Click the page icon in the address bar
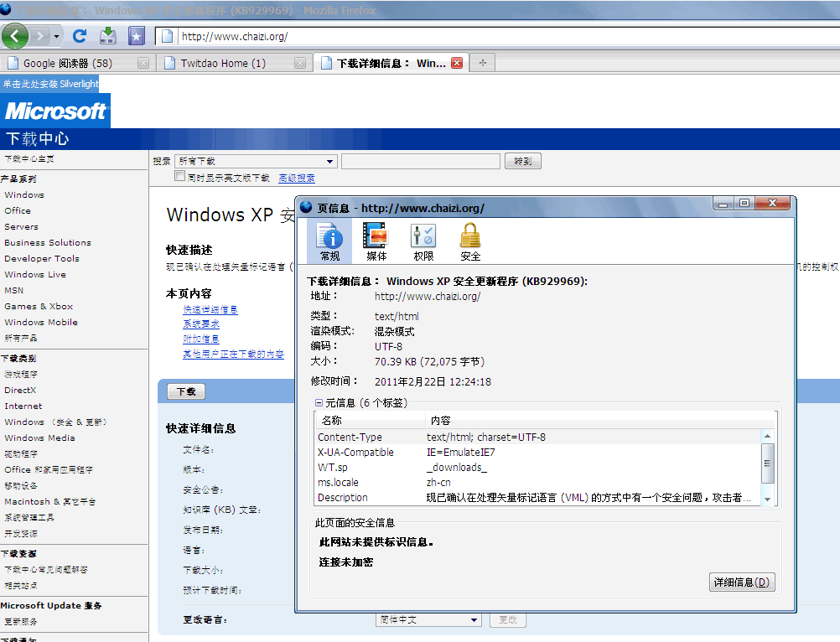The image size is (840, 642). pos(167,36)
